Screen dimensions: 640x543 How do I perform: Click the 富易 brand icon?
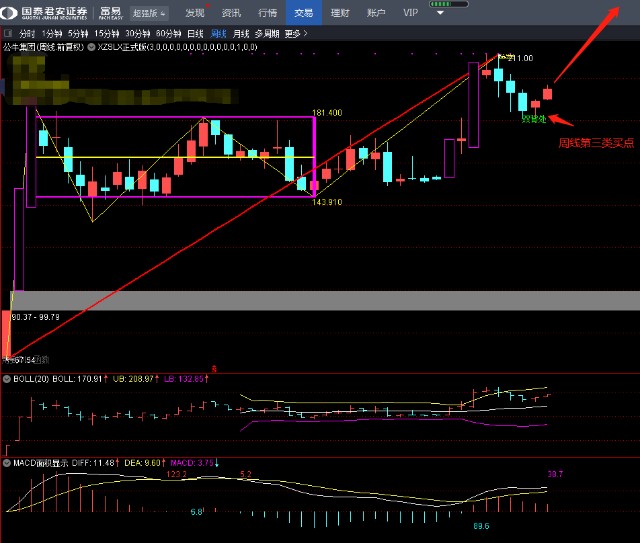[x=110, y=12]
